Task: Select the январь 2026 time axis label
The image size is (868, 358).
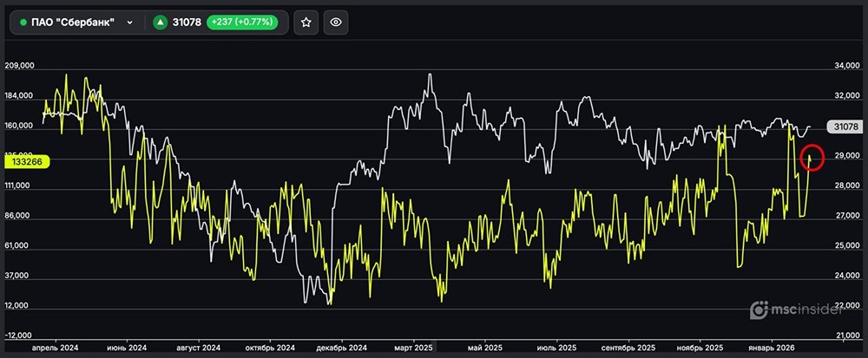Action: click(x=772, y=348)
